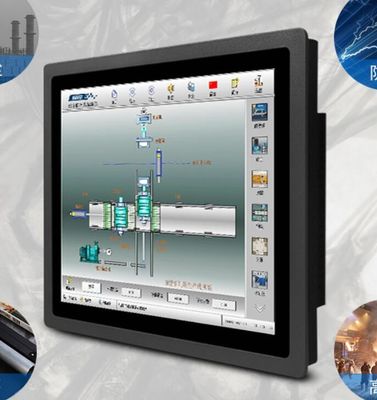This screenshot has height=400, width=377.
Task: Open the green striped sidebar thumbnail
Action: pos(260,213)
